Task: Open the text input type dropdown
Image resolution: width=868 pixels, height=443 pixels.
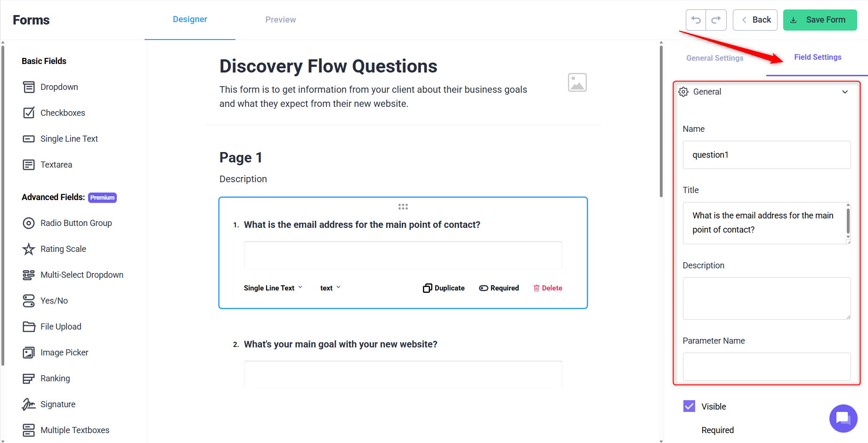Action: (x=330, y=288)
